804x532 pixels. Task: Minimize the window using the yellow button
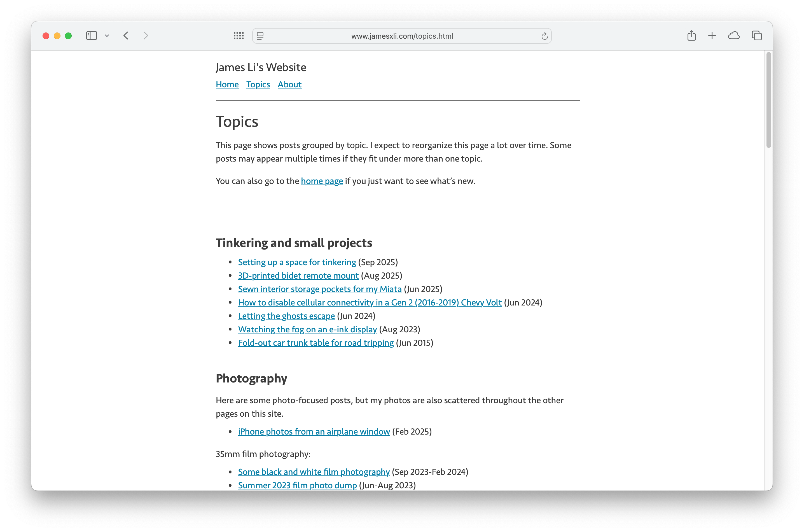point(57,36)
